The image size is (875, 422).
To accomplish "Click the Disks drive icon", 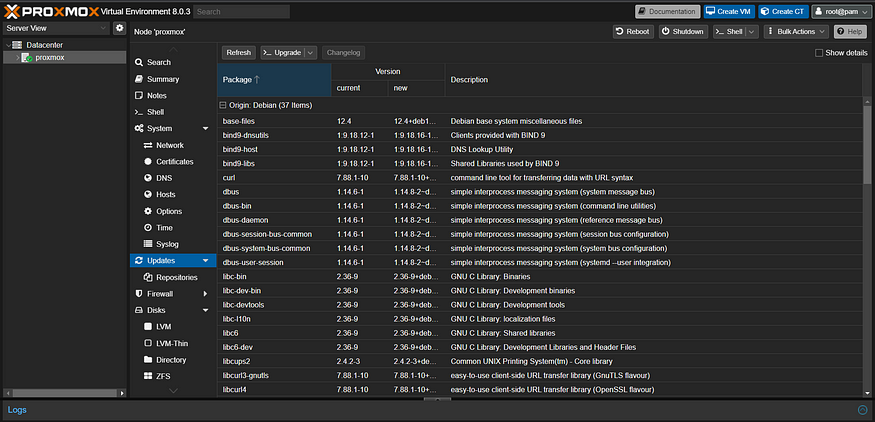I will click(139, 310).
